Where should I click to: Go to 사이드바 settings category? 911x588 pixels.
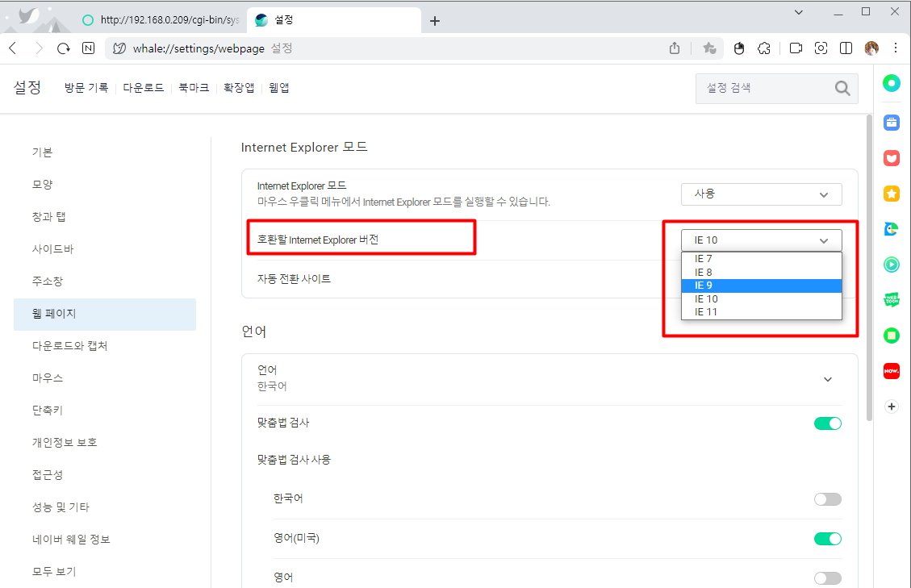[x=105, y=249]
